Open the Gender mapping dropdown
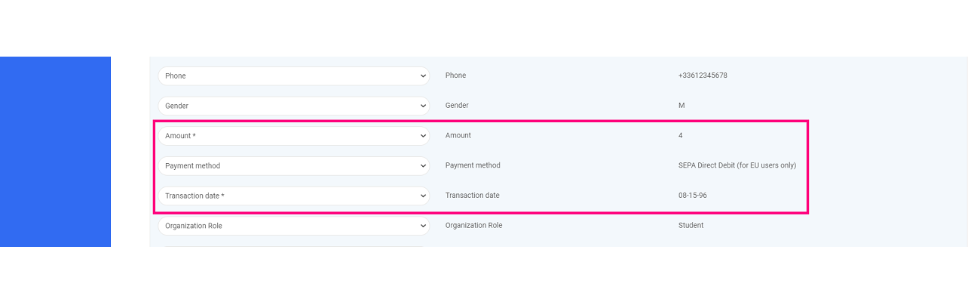The width and height of the screenshot is (980, 302). (293, 106)
